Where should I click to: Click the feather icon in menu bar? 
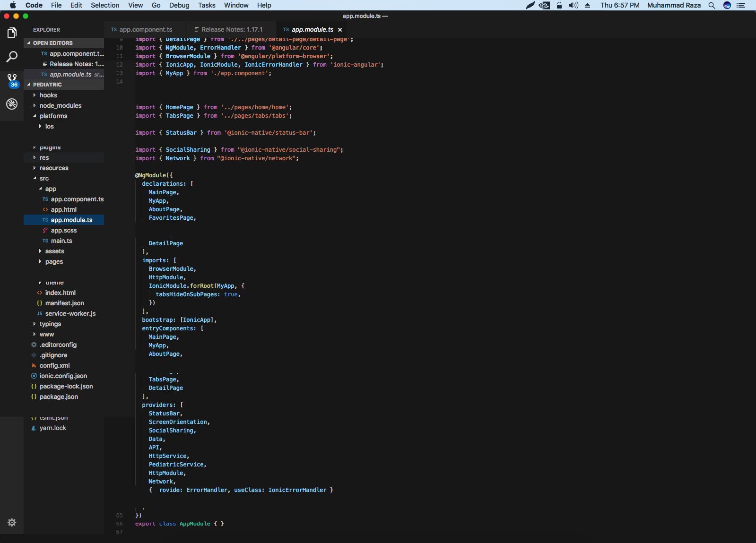pos(530,5)
